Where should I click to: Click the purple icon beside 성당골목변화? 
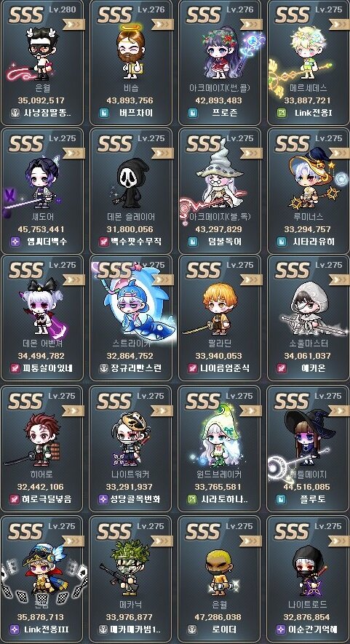(104, 499)
